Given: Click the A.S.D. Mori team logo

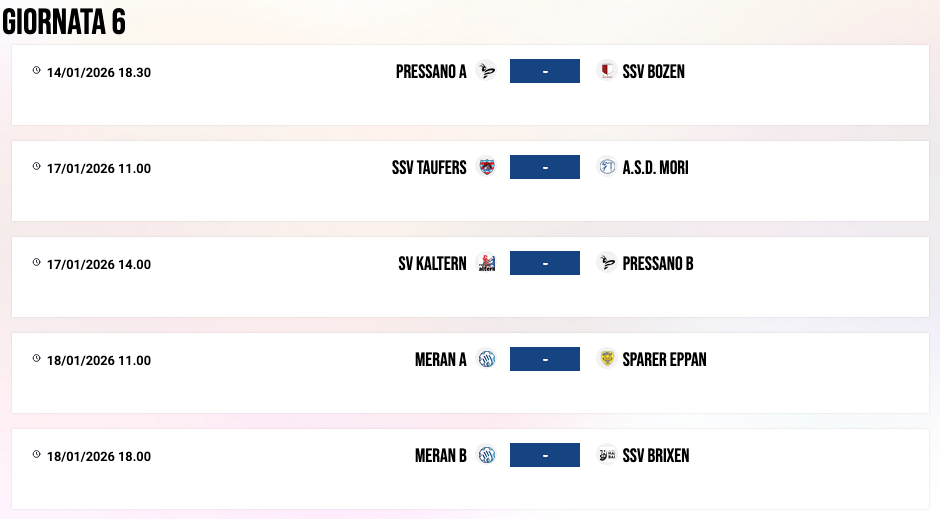Looking at the screenshot, I should pyautogui.click(x=606, y=167).
